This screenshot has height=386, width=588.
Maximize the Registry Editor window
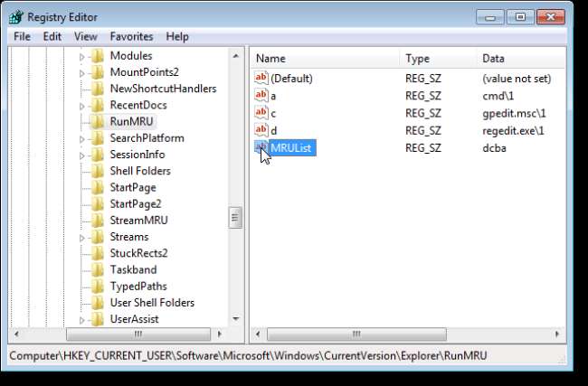coord(520,17)
